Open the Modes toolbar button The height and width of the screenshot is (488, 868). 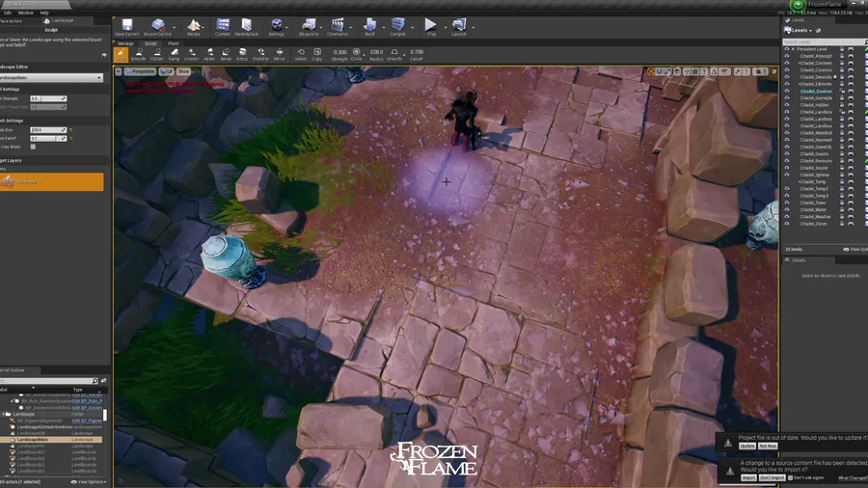click(x=194, y=27)
